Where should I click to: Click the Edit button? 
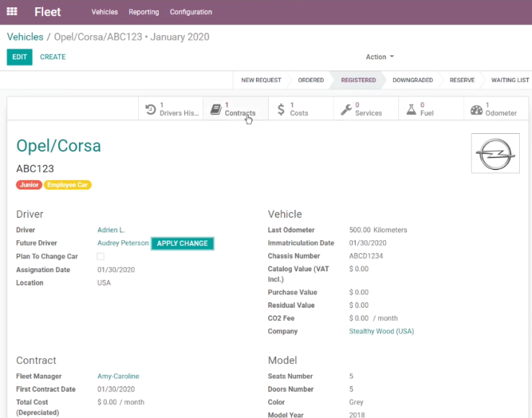[19, 57]
